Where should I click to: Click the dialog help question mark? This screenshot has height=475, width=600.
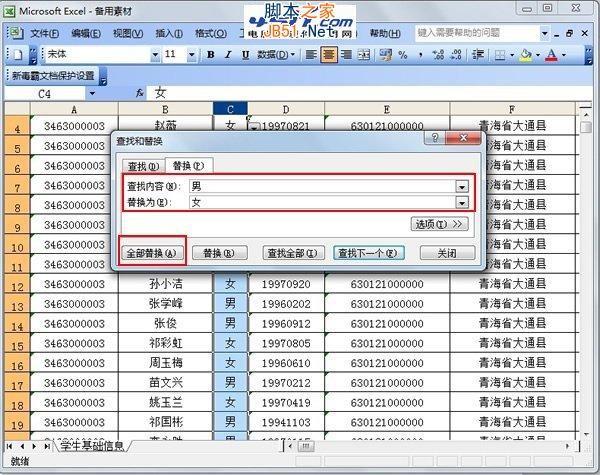tap(435, 138)
